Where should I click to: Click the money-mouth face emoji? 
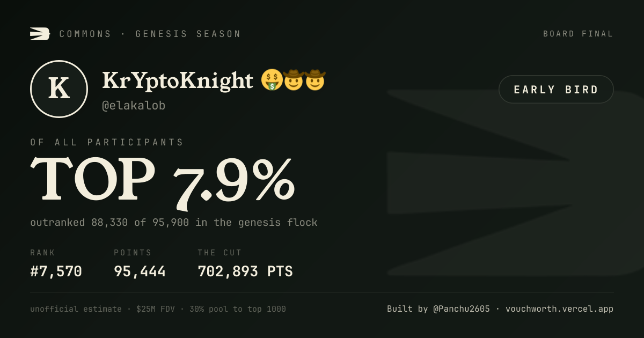tap(272, 80)
